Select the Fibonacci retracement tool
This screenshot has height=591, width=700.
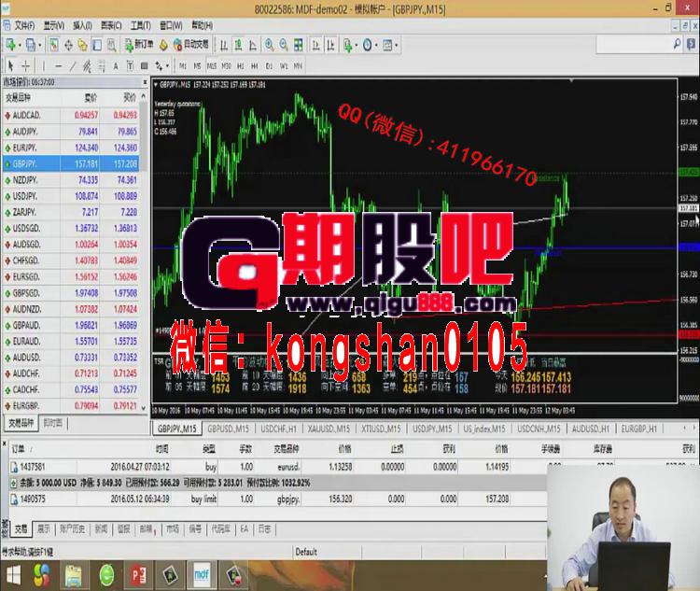coord(102,66)
